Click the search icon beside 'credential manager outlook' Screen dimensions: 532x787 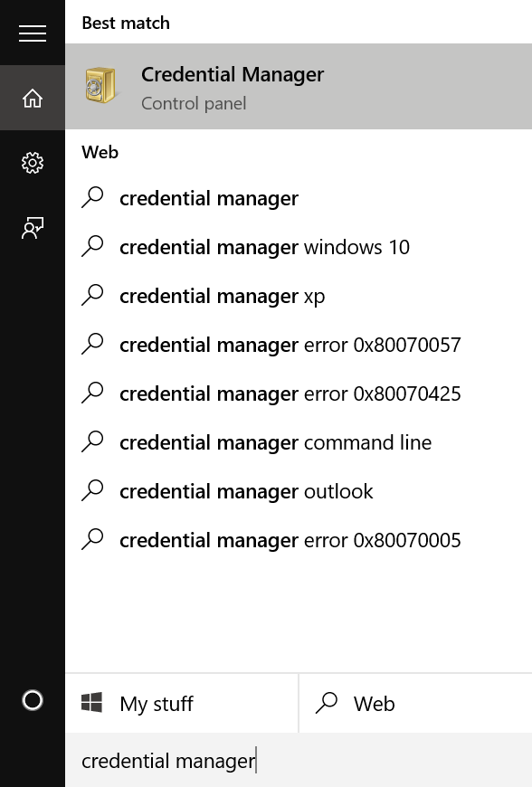coord(93,489)
